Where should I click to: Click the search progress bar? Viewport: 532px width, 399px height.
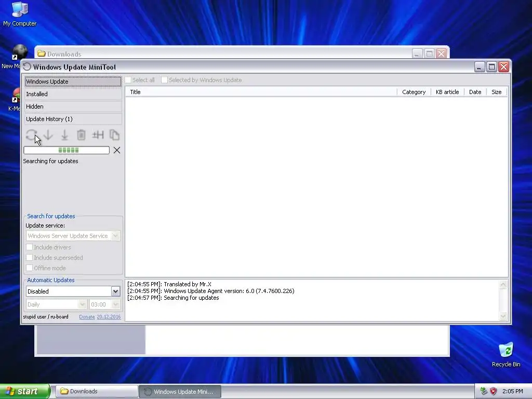[66, 150]
